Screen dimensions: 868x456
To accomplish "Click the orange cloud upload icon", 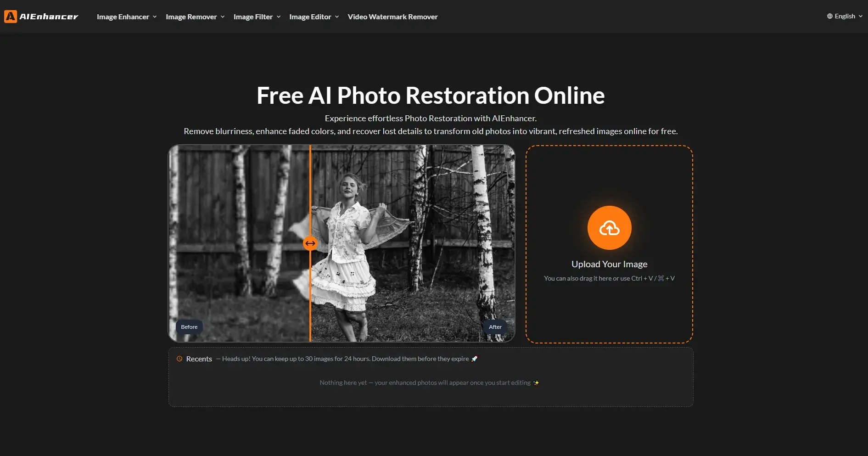I will (609, 227).
